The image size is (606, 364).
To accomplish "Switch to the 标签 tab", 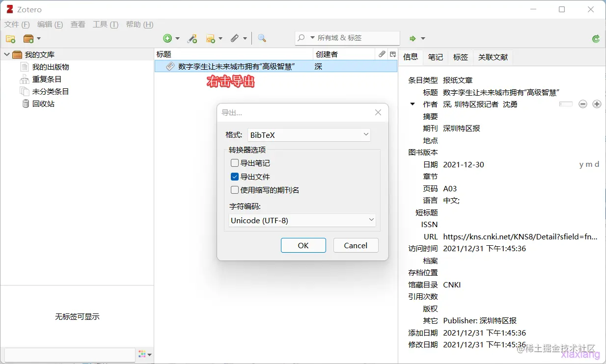I will pos(461,57).
